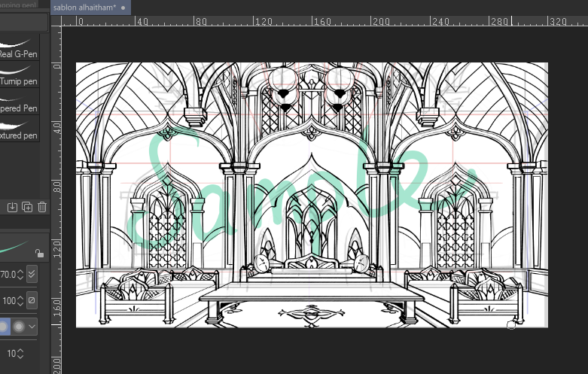
Task: Click the horizontal ruler at 160
Action: point(322,21)
